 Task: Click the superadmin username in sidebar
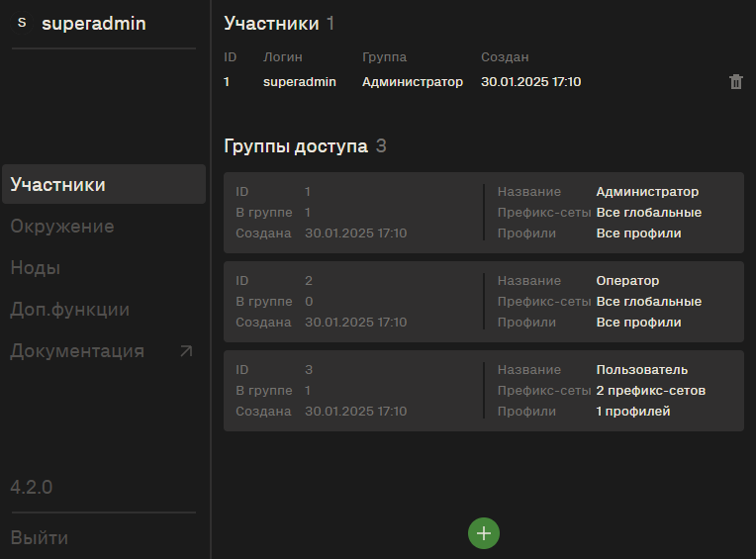94,23
